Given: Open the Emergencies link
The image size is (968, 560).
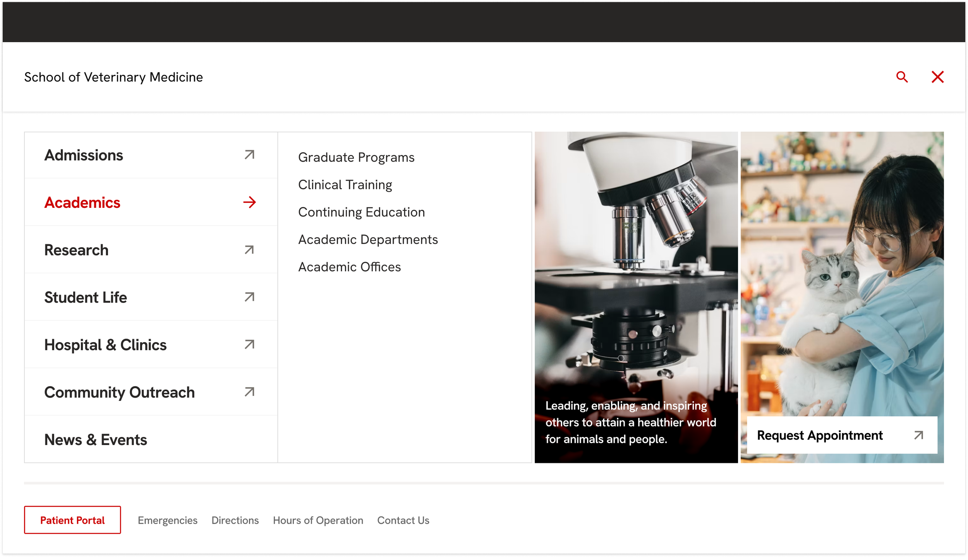Looking at the screenshot, I should click(x=168, y=521).
